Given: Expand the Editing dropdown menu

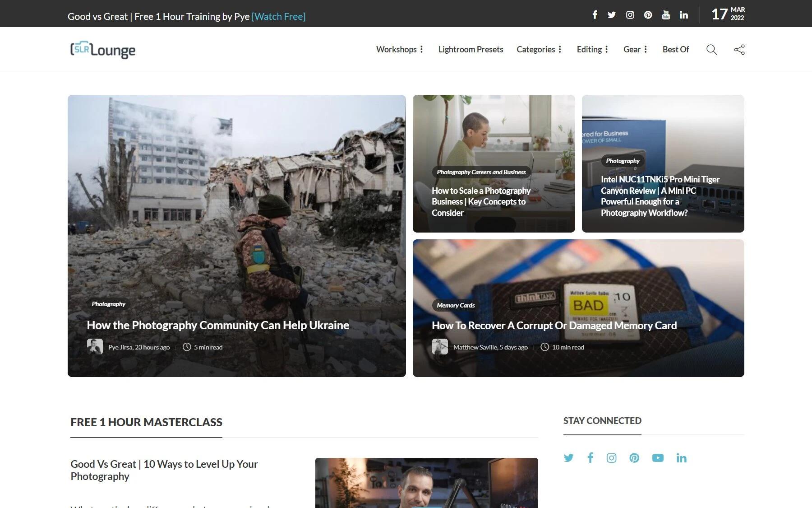Looking at the screenshot, I should tap(592, 50).
